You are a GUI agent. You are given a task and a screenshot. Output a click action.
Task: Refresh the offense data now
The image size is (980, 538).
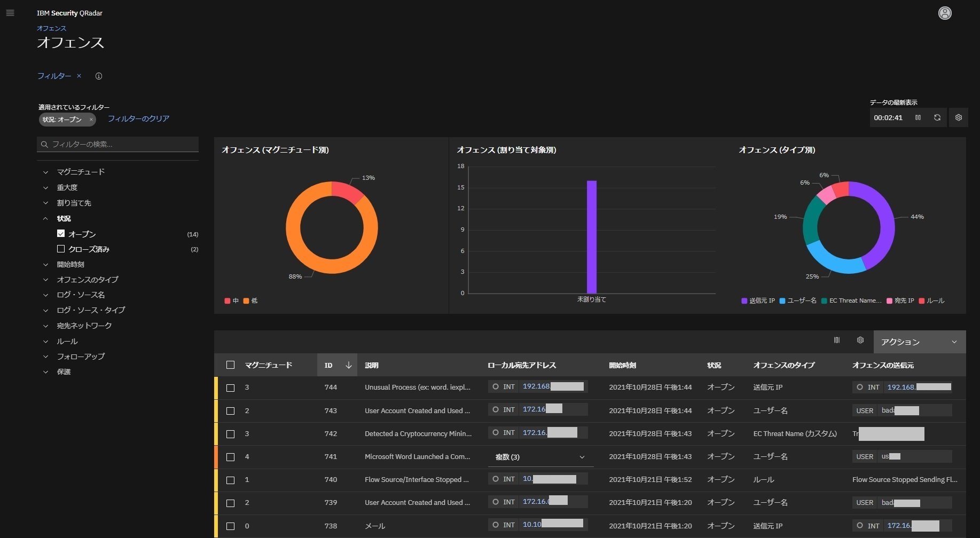[x=937, y=117]
